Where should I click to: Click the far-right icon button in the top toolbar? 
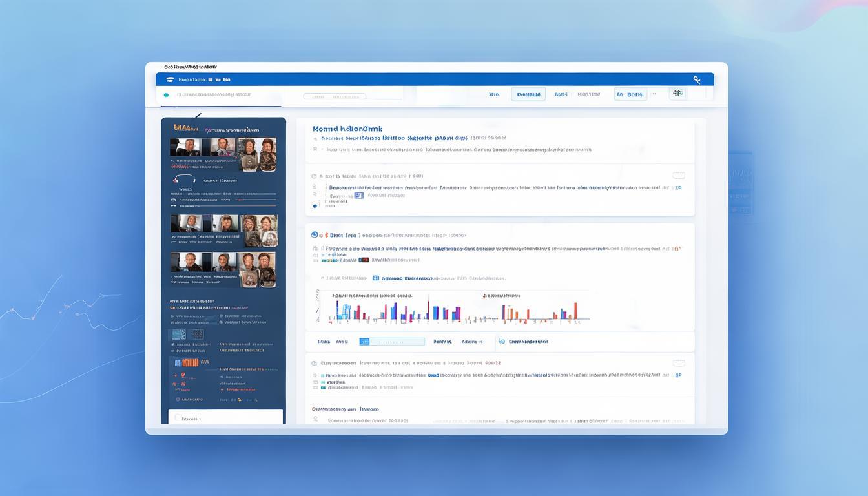(x=677, y=94)
